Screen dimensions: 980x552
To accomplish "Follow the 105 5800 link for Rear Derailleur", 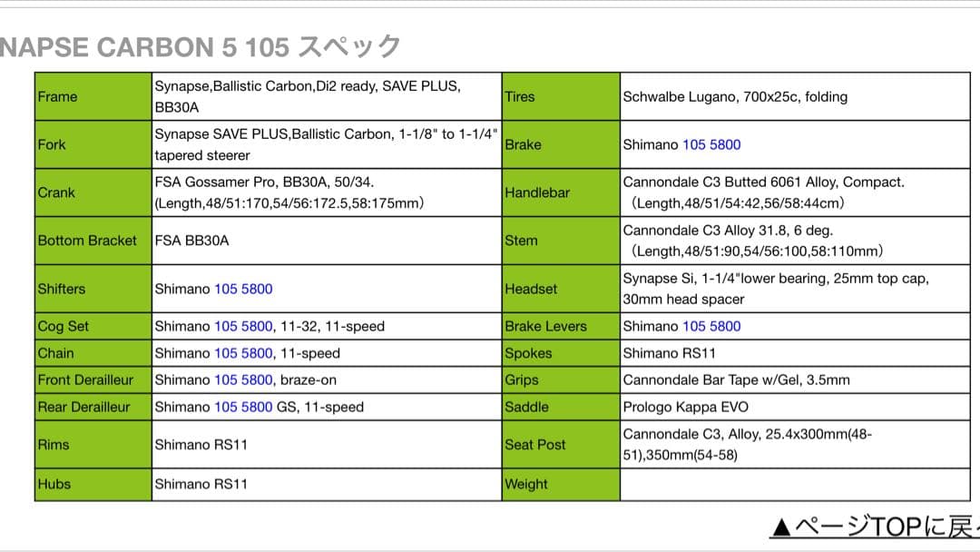I will pyautogui.click(x=243, y=407).
